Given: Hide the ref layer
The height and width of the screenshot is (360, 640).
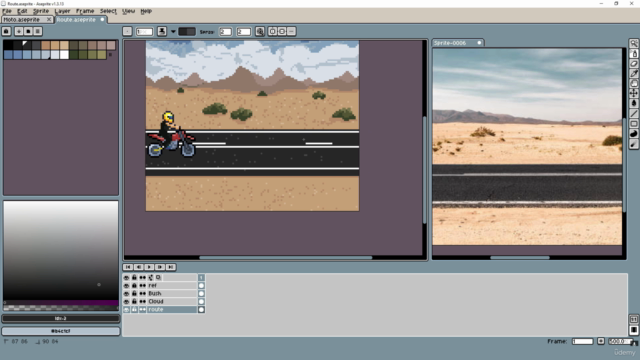Looking at the screenshot, I should pos(127,286).
